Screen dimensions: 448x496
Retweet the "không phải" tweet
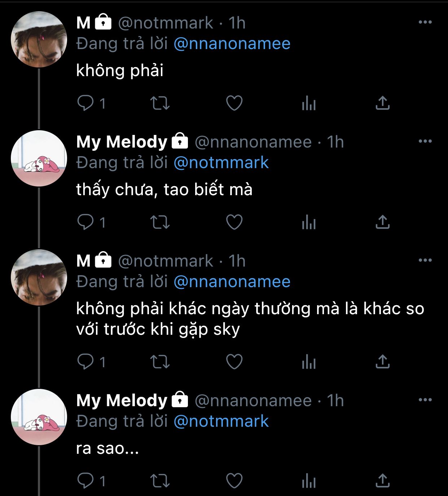click(x=160, y=104)
